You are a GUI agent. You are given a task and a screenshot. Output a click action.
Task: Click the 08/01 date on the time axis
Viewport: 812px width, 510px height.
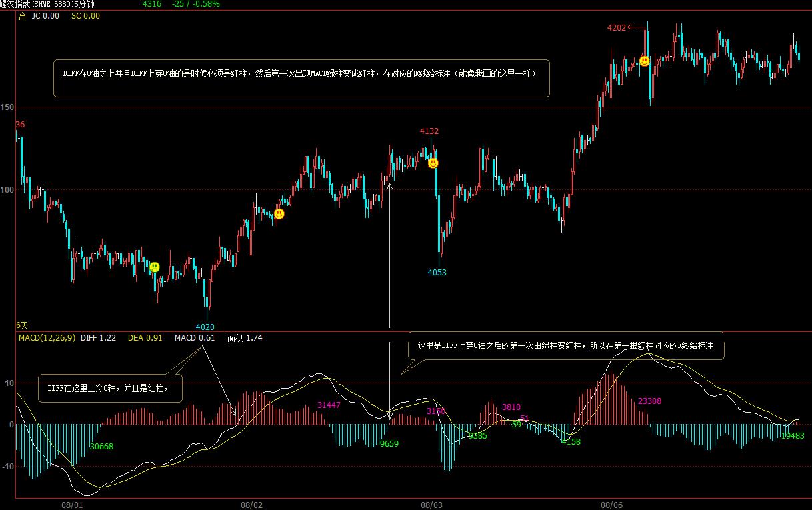coord(73,505)
